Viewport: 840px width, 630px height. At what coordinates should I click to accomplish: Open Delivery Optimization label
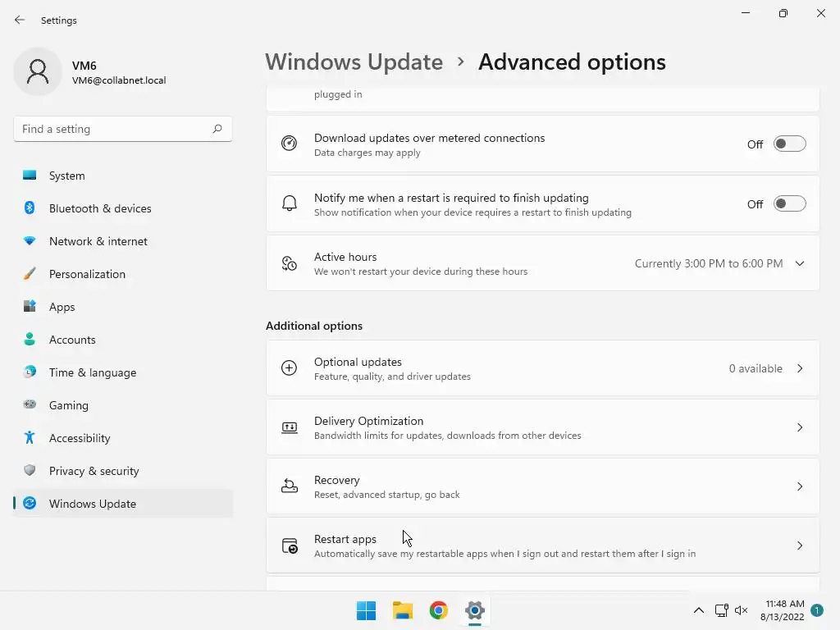368,421
